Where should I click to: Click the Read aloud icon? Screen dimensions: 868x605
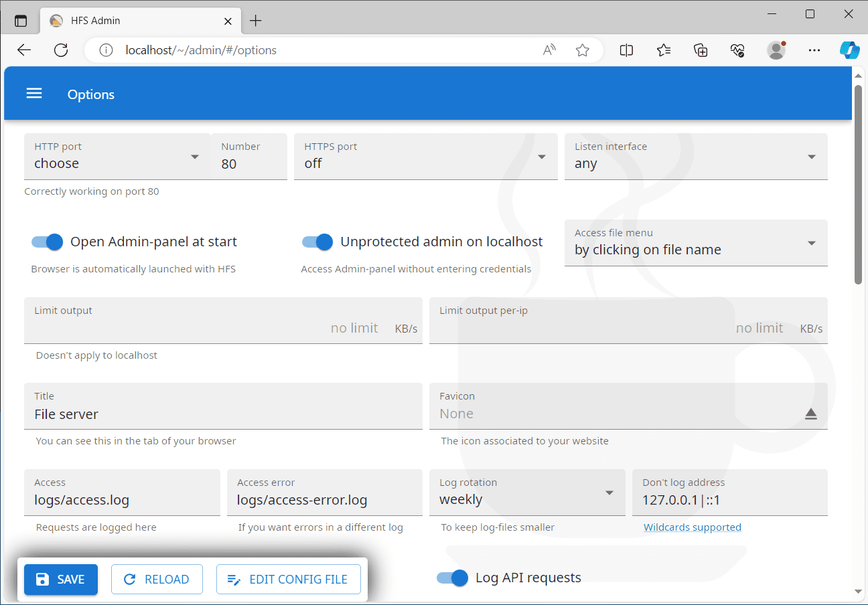coord(549,50)
